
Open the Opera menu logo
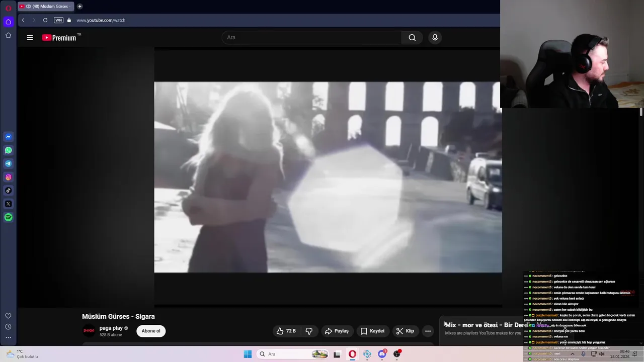(x=8, y=8)
